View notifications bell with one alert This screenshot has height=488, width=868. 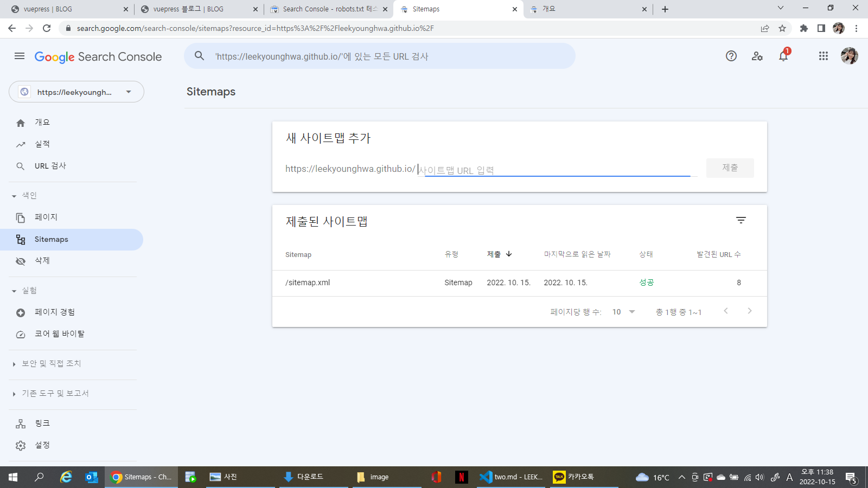pyautogui.click(x=783, y=56)
